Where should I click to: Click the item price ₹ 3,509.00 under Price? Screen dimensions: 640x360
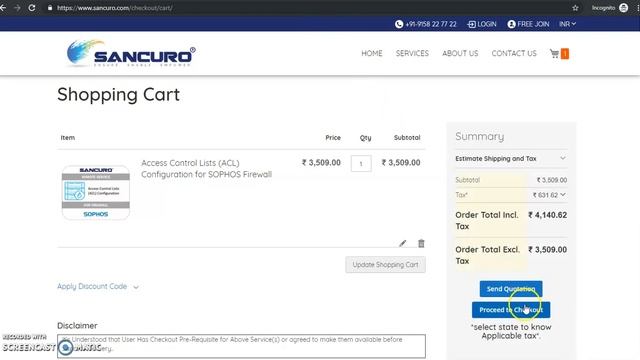[x=321, y=162]
